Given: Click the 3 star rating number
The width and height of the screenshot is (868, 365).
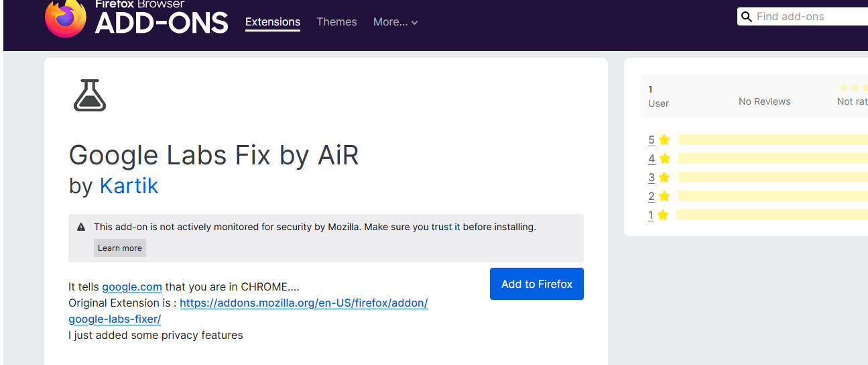Looking at the screenshot, I should click(x=652, y=178).
